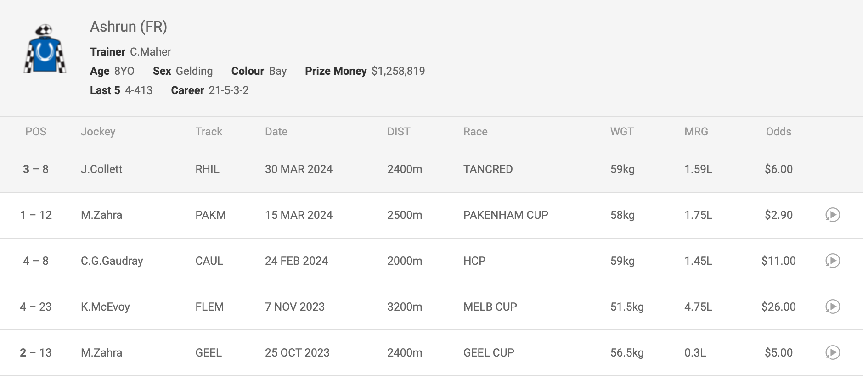Click the blue jockey silks icon
Image resolution: width=868 pixels, height=379 pixels.
tap(45, 49)
